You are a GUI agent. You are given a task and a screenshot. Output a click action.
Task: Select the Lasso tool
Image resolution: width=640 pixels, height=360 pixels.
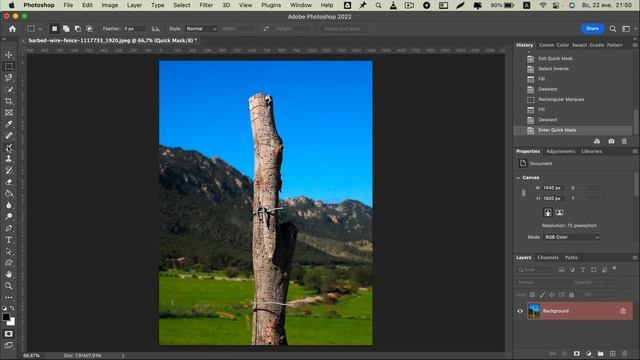point(9,78)
